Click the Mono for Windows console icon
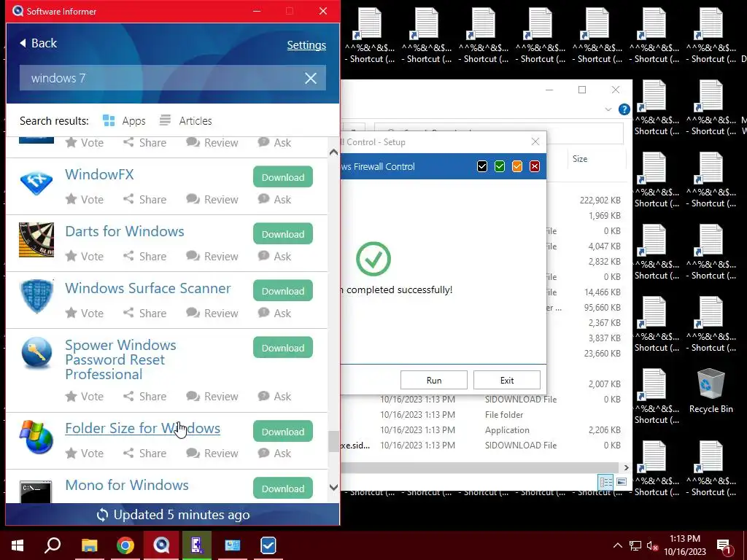 (x=36, y=492)
